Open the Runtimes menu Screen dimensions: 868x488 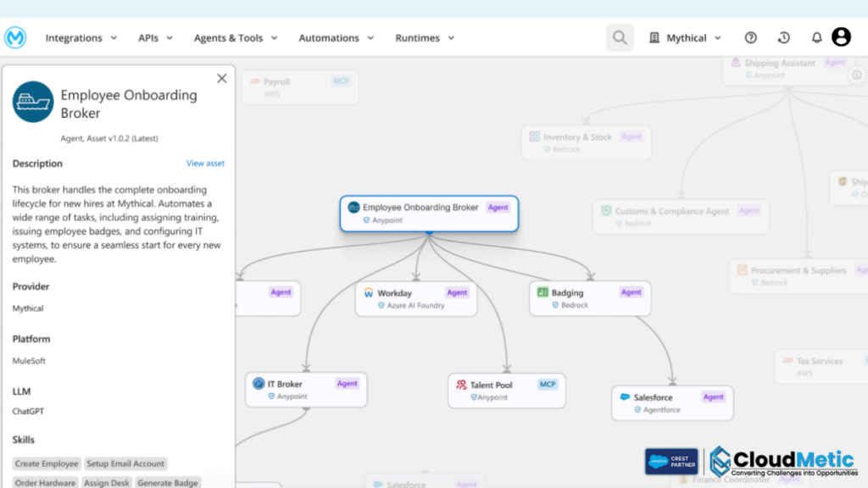[x=426, y=37]
